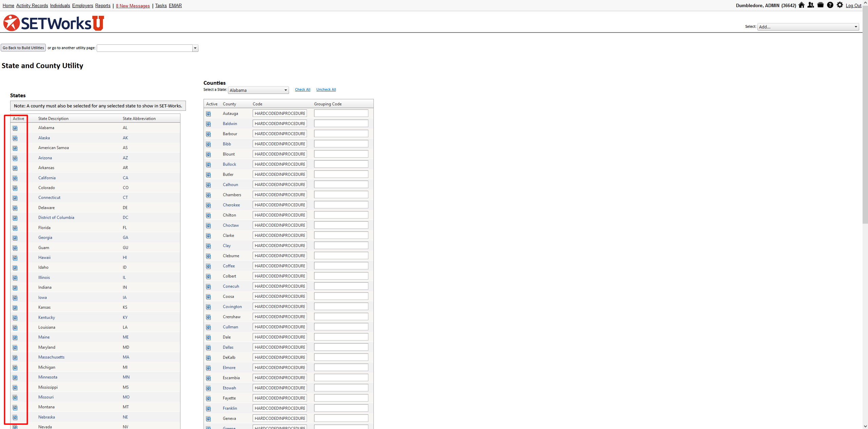868x429 pixels.
Task: Open the gear settings icon
Action: (840, 5)
